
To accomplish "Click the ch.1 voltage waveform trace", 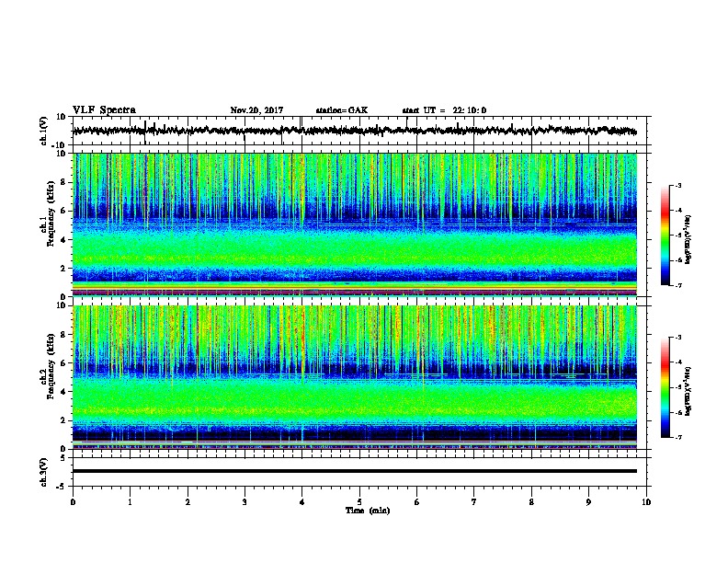I will (354, 131).
